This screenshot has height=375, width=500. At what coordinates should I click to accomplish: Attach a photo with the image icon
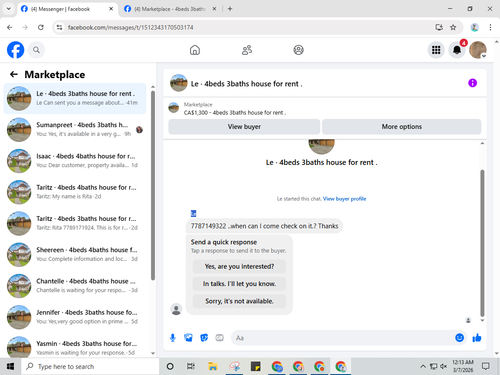pyautogui.click(x=188, y=338)
